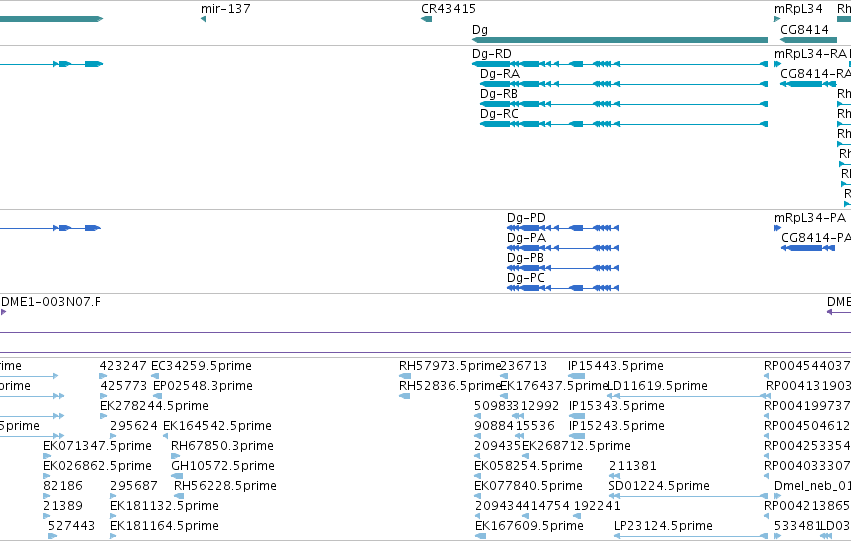Click EST 236713
Screen dimensions: 851x541
coord(523,366)
